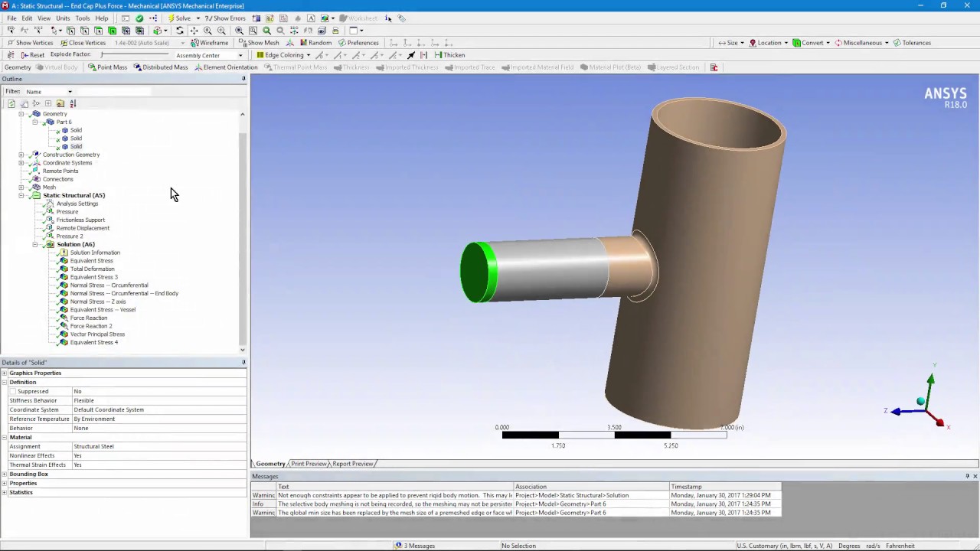This screenshot has width=980, height=551.
Task: Select the Rotate view tool
Action: 180,31
